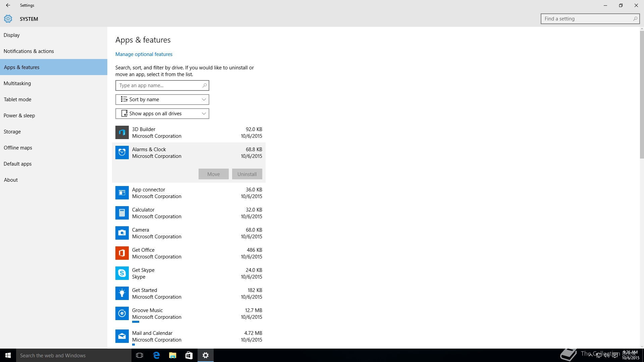The width and height of the screenshot is (644, 362).
Task: Expand the Sort by name dropdown
Action: pyautogui.click(x=162, y=100)
